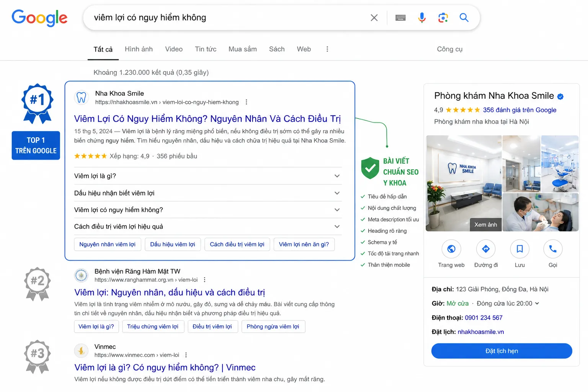Viewport: 588px width, 392px height.
Task: Open the nhakhoasmile.vn booking link
Action: point(481,332)
